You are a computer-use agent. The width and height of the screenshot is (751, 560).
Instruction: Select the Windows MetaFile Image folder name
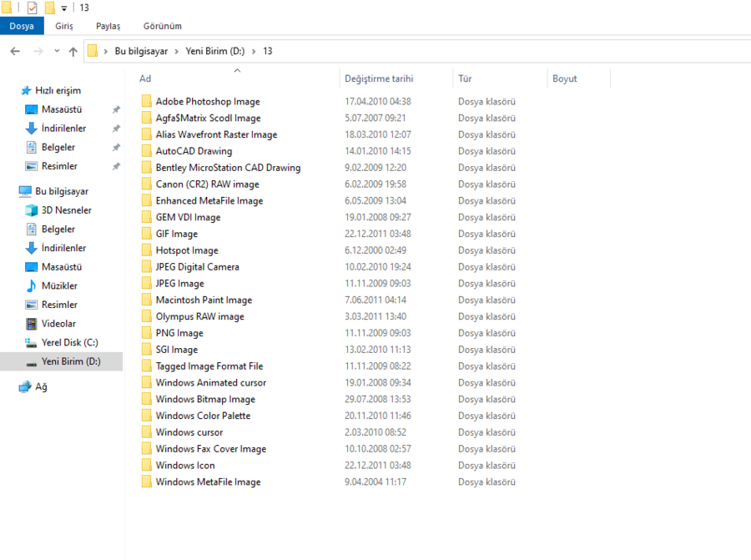tap(209, 482)
